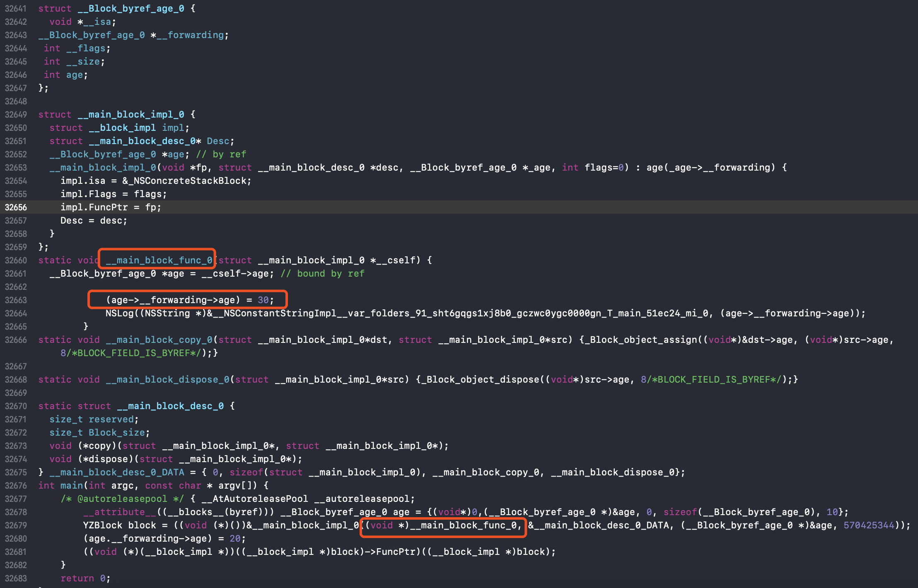This screenshot has height=588, width=918.
Task: Click 'size_t reserved;' line
Action: [x=94, y=419]
